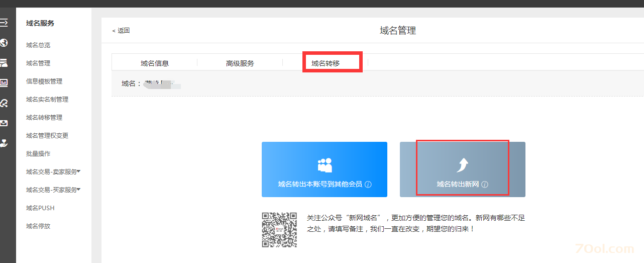Open the cloud link icon in sidebar
Screen dimensions: 644x263
click(x=4, y=103)
